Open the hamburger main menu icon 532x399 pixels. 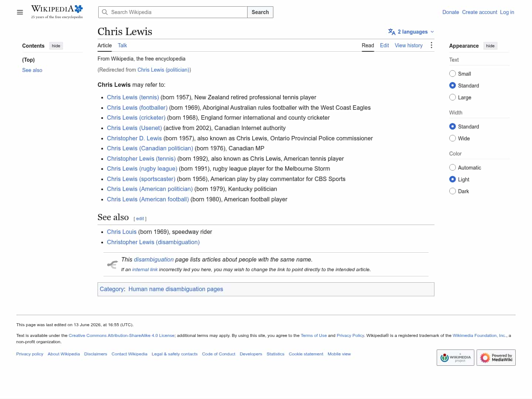pos(20,12)
